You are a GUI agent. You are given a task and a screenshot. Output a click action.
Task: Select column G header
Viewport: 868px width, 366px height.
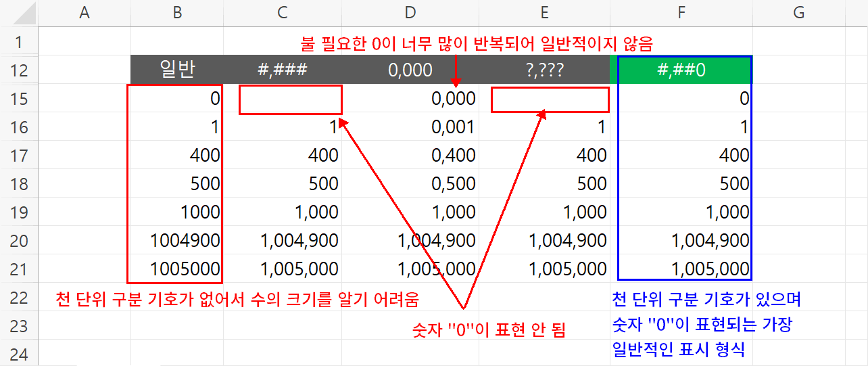pos(799,13)
